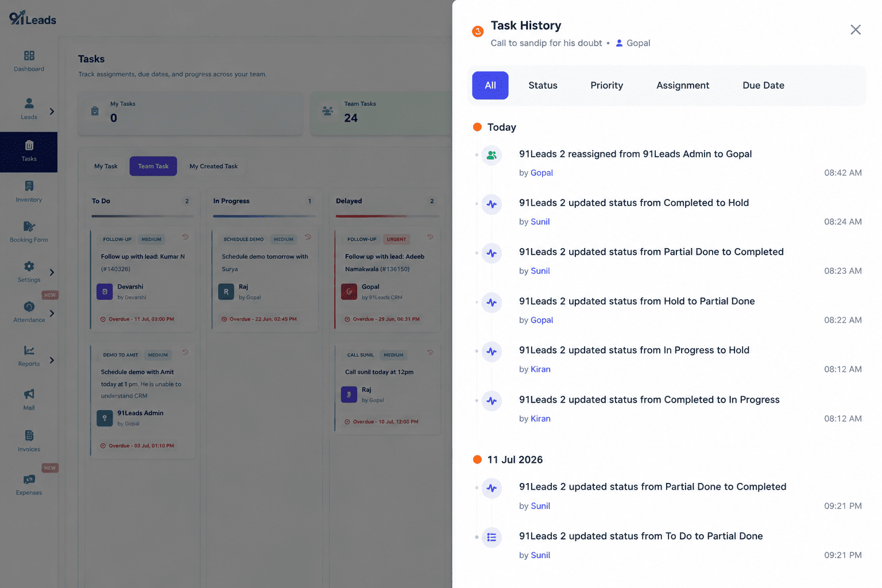Click status icon for In Progress to Hold entry
The image size is (882, 588).
pyautogui.click(x=492, y=351)
